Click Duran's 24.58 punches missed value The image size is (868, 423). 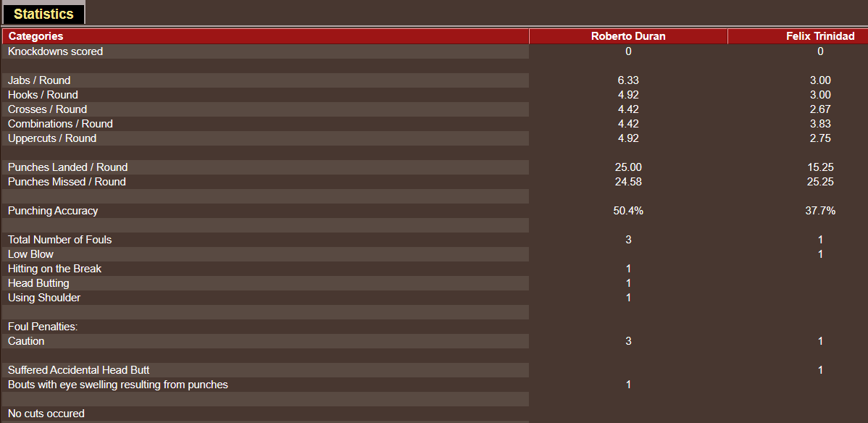[627, 182]
